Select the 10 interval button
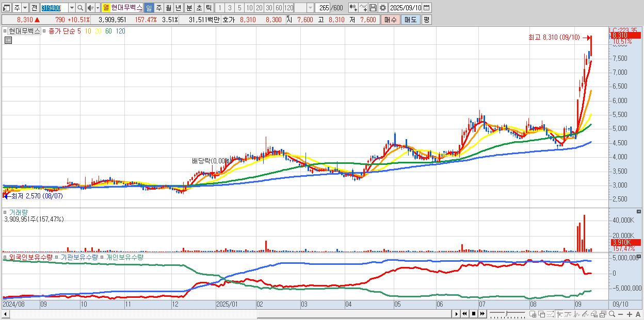 pyautogui.click(x=249, y=8)
